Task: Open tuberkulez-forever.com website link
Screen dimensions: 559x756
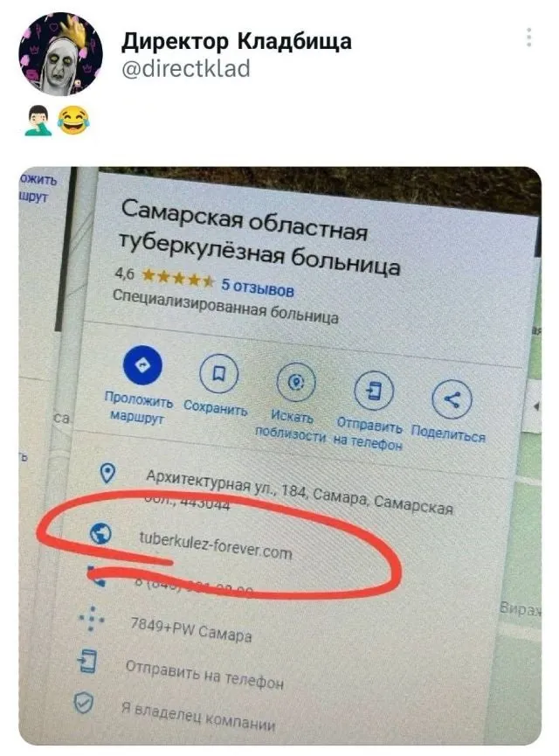Action: (216, 544)
